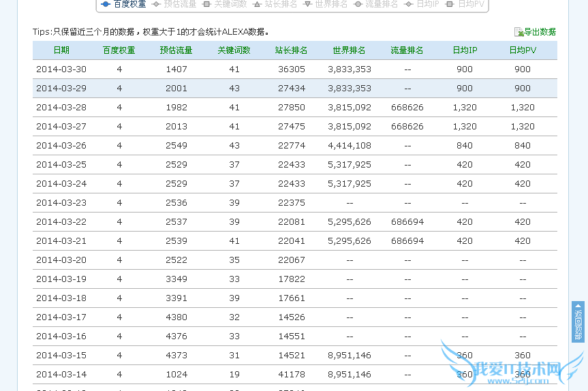Click the export spreadsheet icon beside 导出数据
Screen dimensions: 588x391
519,32
